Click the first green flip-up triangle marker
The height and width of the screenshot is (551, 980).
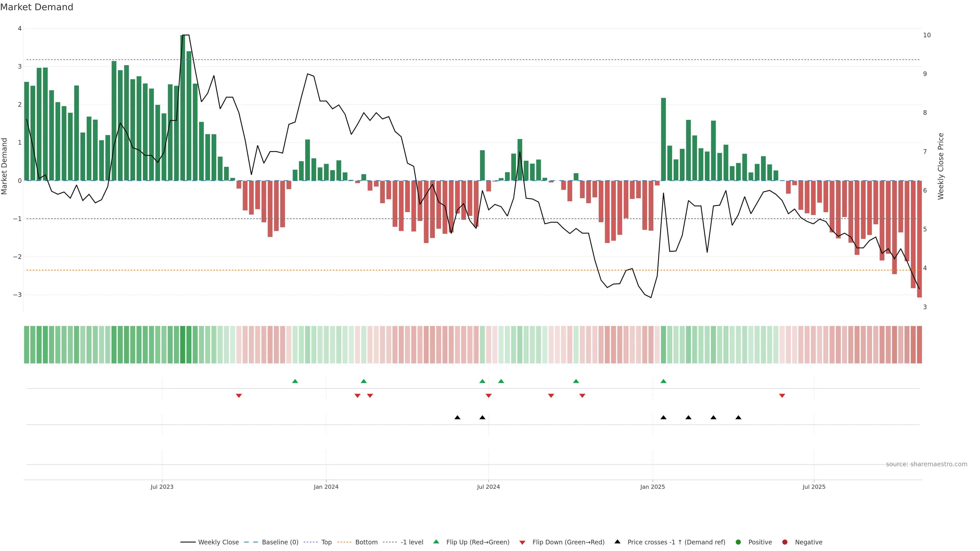[x=295, y=381]
